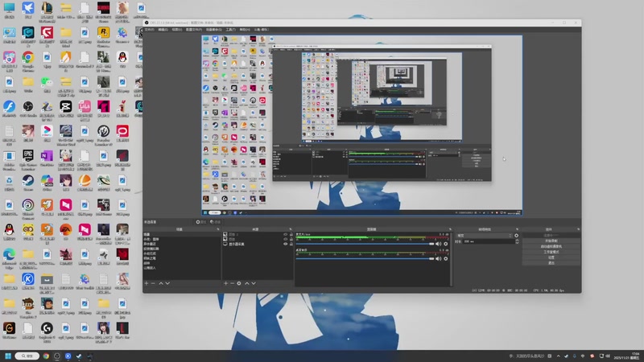This screenshot has height=362, width=644.
Task: Add a new source with the plus icon
Action: tap(225, 283)
